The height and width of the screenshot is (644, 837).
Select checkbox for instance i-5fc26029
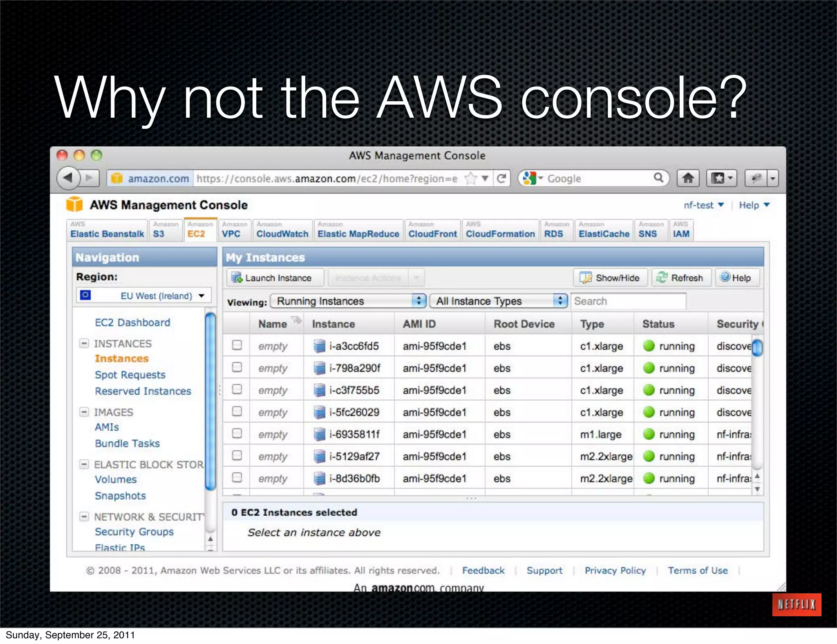click(x=237, y=411)
